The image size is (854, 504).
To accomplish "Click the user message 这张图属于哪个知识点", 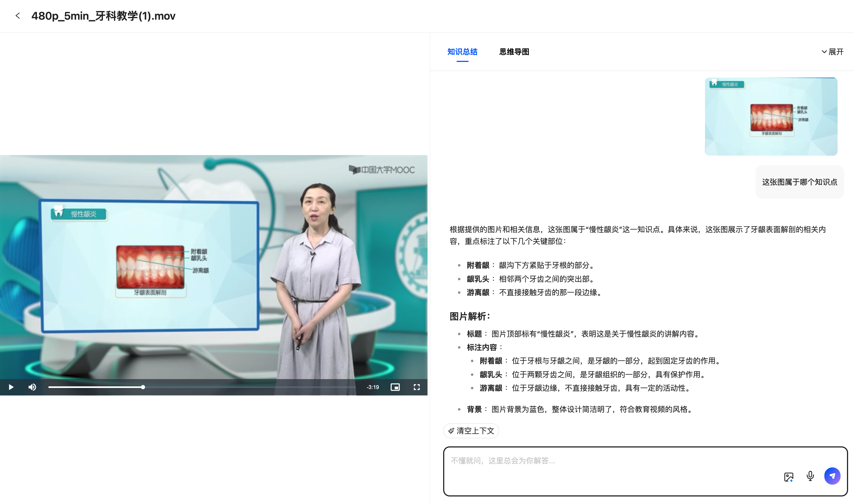I will (799, 182).
